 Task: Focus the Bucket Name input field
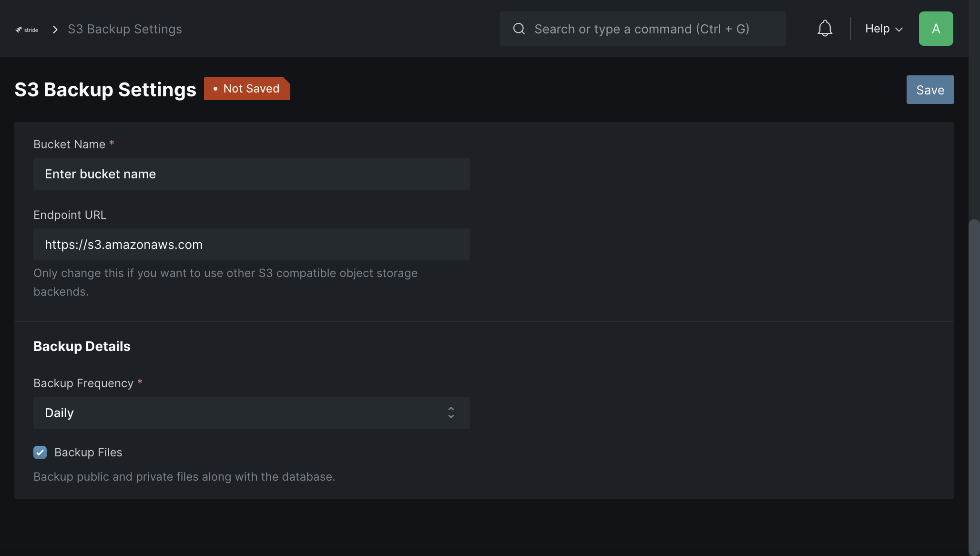(x=252, y=174)
